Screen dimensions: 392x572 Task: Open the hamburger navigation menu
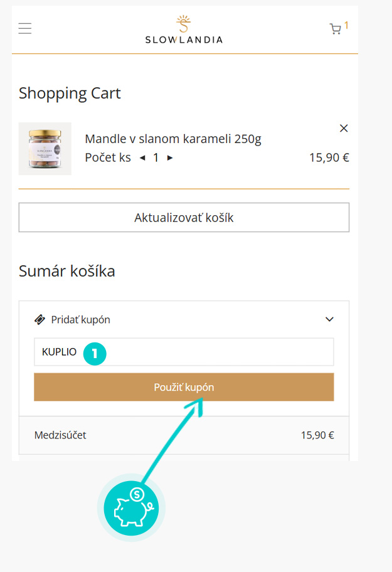tap(25, 28)
